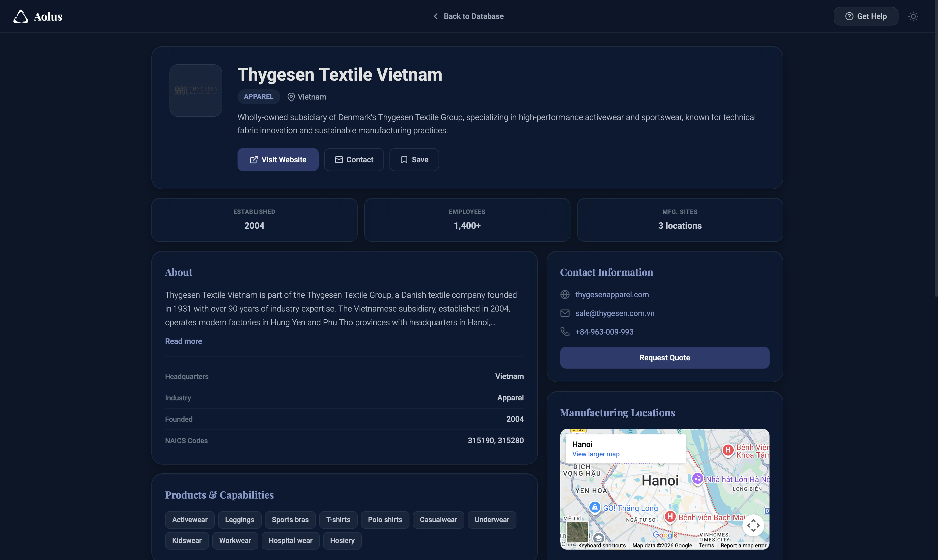This screenshot has height=560, width=938.
Task: Select the Sports bras product tag
Action: coord(290,520)
